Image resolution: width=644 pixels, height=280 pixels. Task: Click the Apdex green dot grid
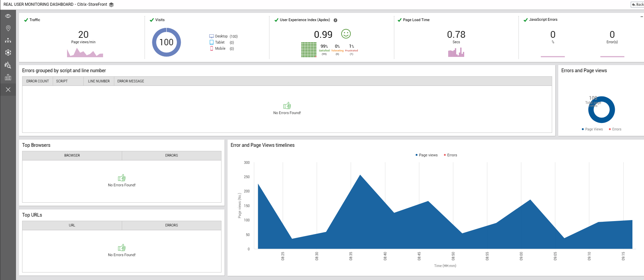309,50
